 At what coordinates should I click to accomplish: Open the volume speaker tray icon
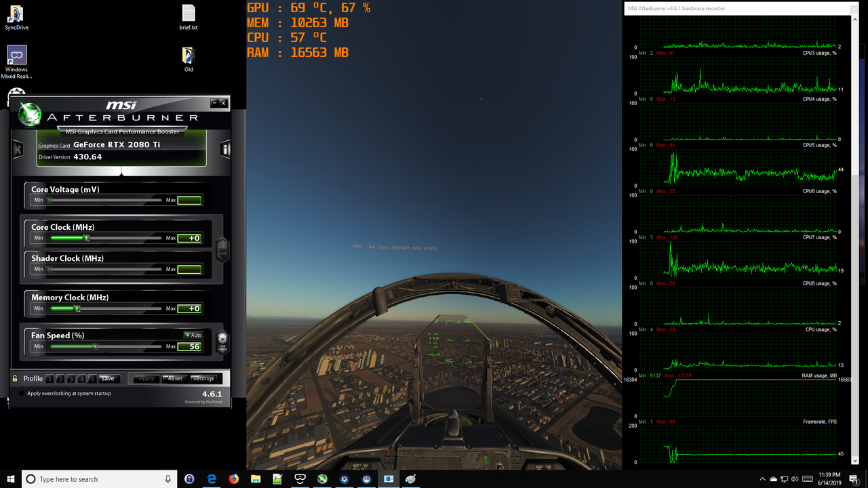pyautogui.click(x=795, y=479)
